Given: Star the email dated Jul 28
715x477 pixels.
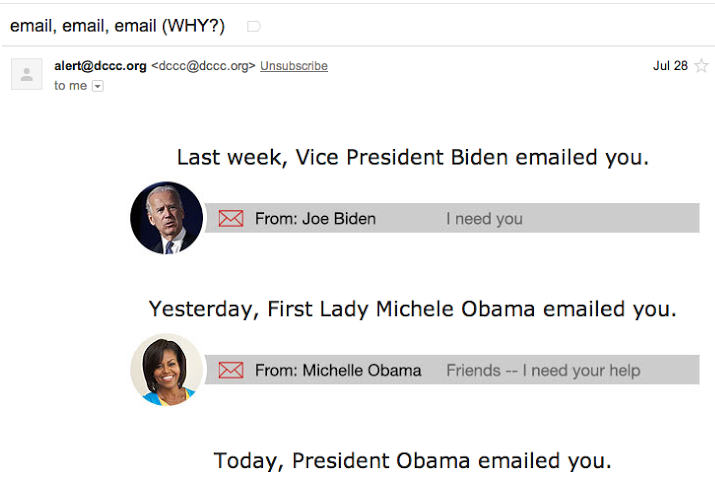Looking at the screenshot, I should [x=701, y=66].
